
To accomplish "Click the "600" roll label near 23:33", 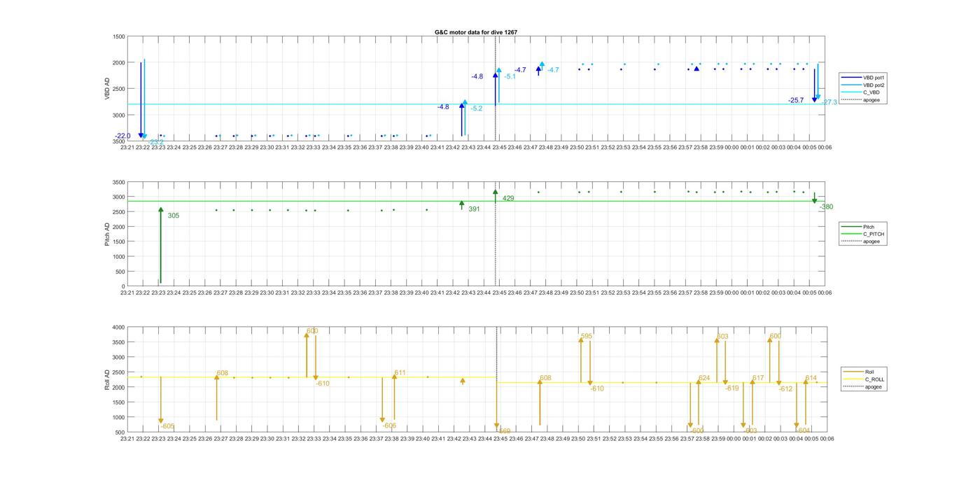I will [x=312, y=332].
